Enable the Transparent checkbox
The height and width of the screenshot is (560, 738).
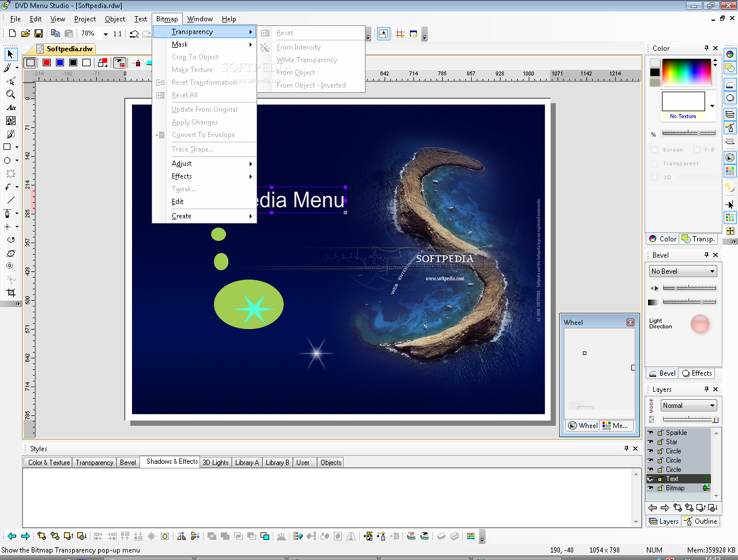654,164
